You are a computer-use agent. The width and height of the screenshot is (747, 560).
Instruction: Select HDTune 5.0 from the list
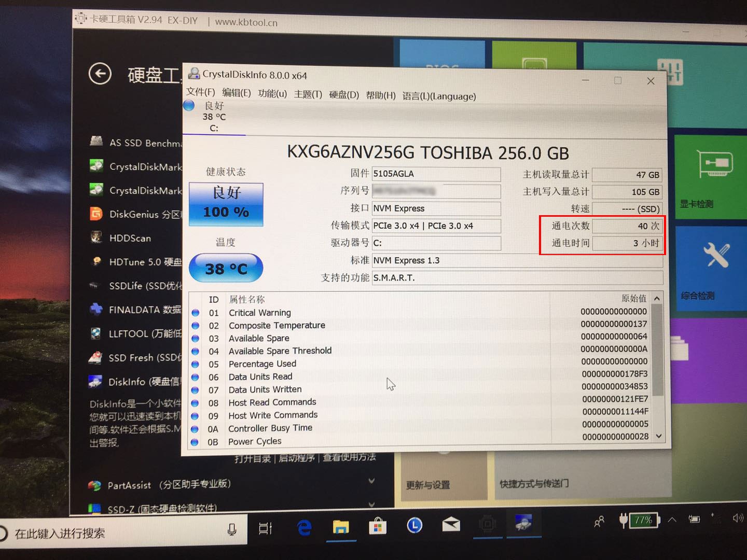[x=136, y=262]
